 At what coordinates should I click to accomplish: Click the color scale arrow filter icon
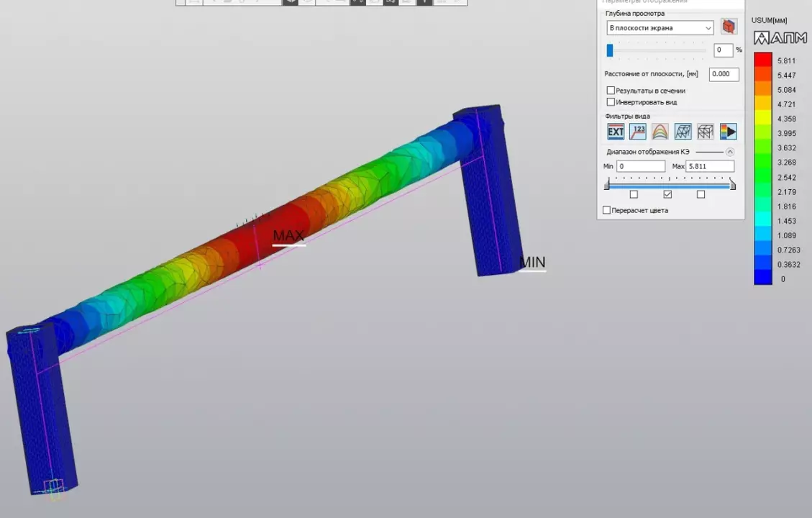point(728,132)
